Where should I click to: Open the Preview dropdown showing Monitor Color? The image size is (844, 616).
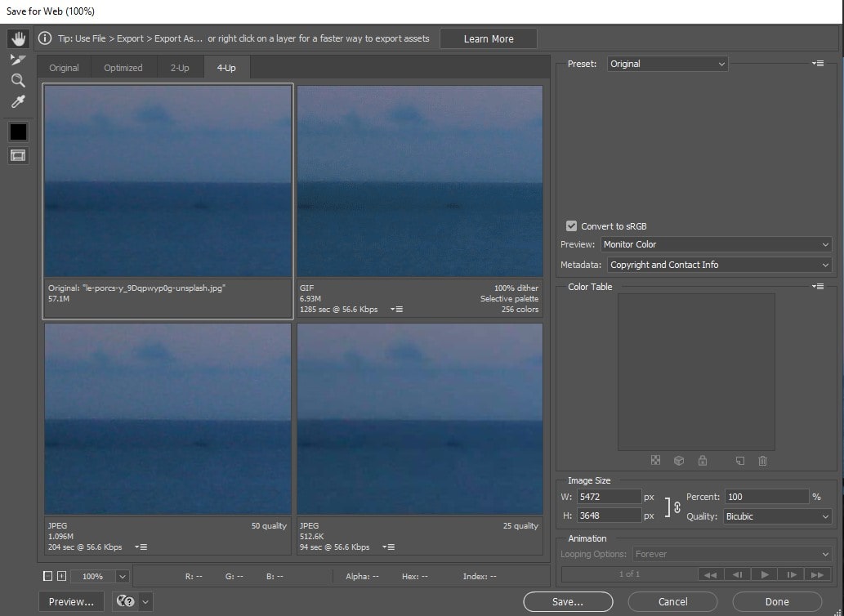[x=717, y=243]
